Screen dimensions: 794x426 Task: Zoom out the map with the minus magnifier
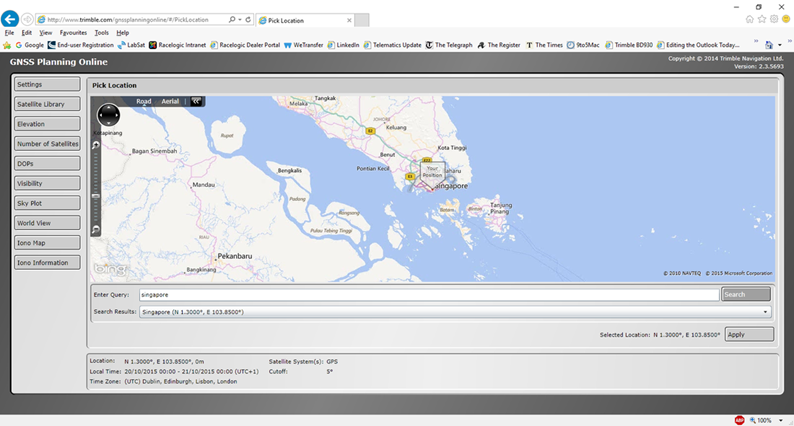click(96, 230)
